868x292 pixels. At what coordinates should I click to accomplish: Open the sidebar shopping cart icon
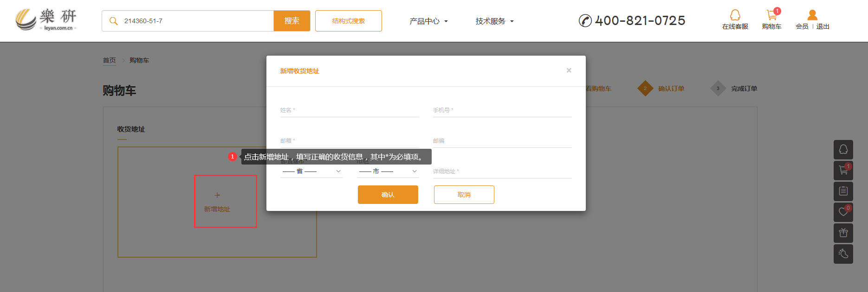(843, 171)
